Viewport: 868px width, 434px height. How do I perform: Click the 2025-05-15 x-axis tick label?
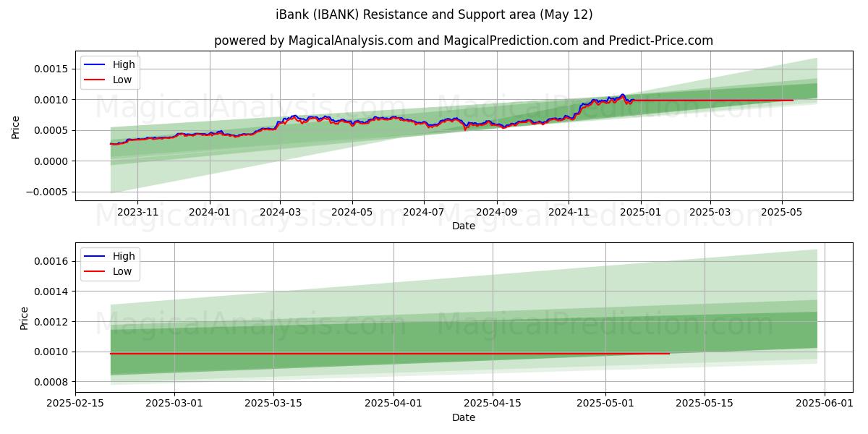pos(705,404)
